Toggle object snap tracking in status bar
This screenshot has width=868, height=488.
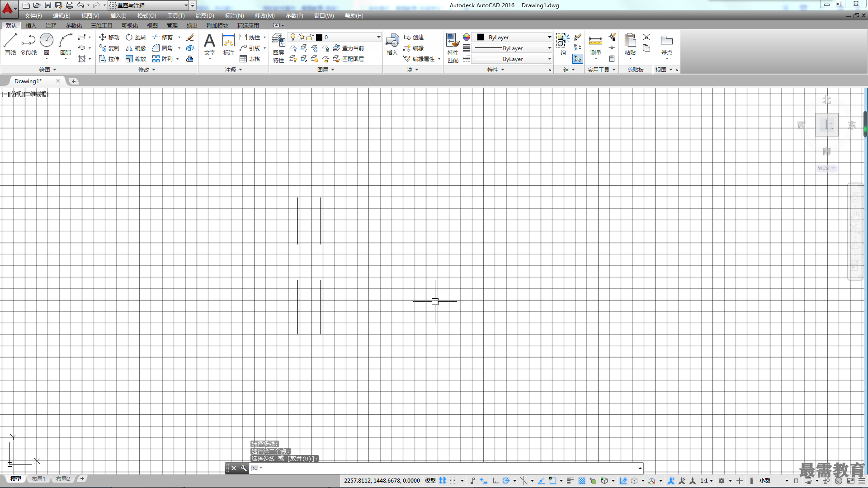541,480
